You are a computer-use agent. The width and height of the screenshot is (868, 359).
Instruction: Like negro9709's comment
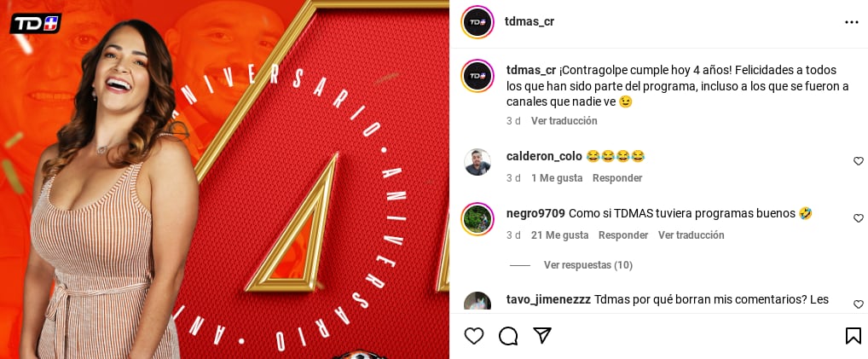(x=858, y=218)
